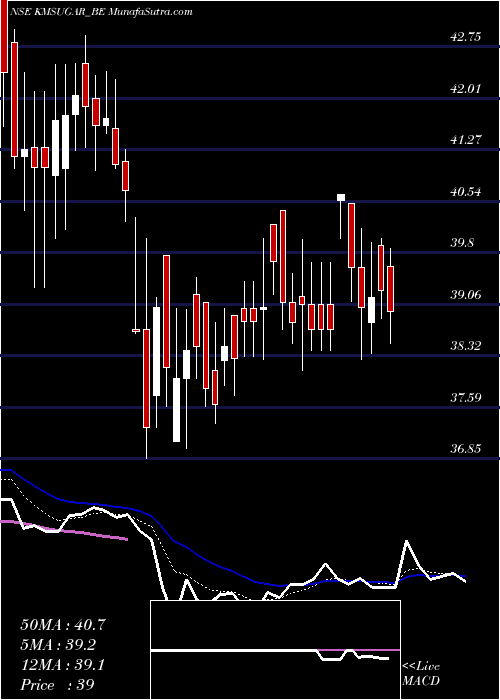Click the small white candle above the 40.54 line
Screen dimensions: 500x700
[341, 197]
